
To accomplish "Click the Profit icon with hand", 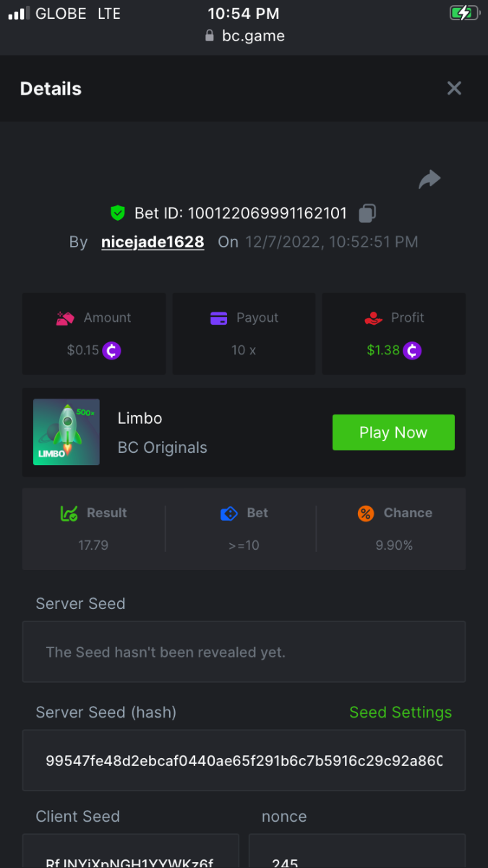I will coord(374,318).
